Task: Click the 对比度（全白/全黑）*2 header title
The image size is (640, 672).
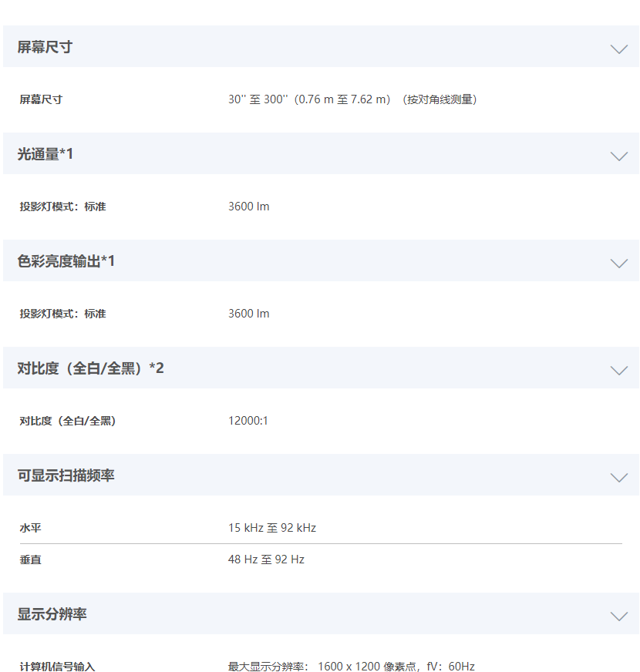Action: pyautogui.click(x=90, y=368)
